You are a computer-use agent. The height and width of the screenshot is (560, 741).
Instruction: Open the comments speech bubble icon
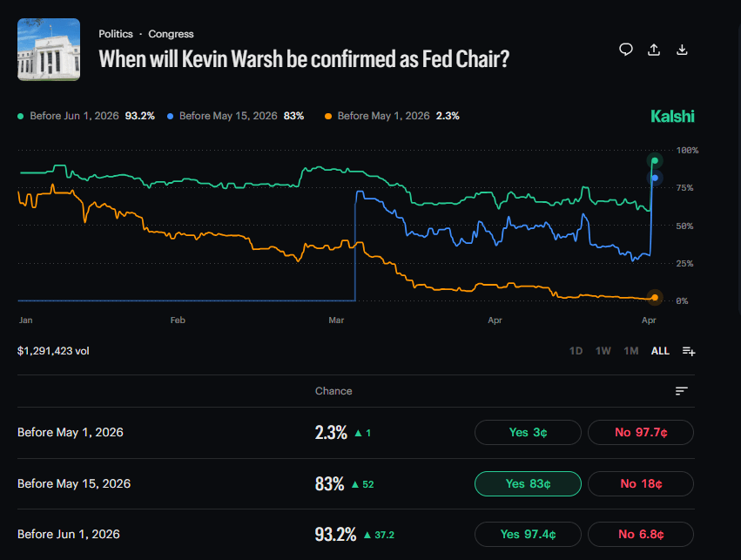pyautogui.click(x=625, y=50)
